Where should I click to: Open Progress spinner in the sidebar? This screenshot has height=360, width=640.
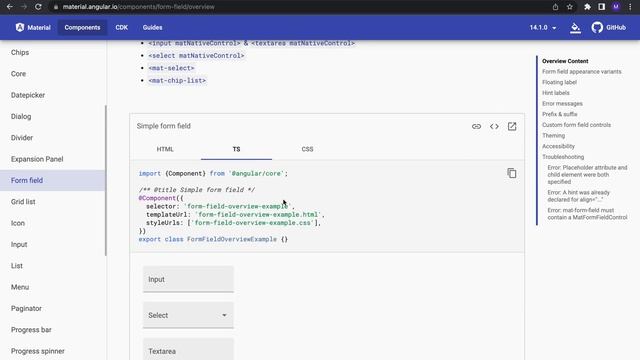53,351
